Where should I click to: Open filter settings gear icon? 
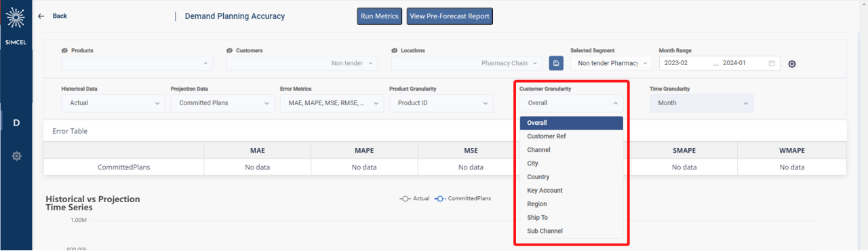click(x=792, y=64)
